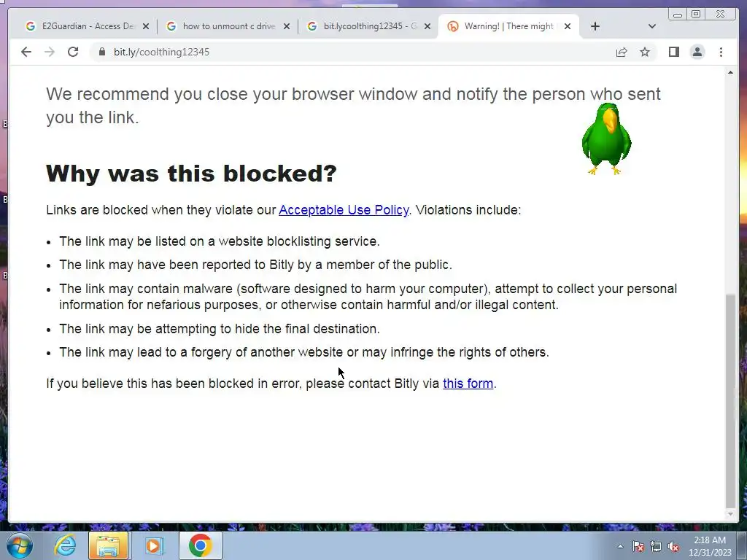Click the vertical scrollbar thumb
747x560 pixels.
pyautogui.click(x=730, y=401)
